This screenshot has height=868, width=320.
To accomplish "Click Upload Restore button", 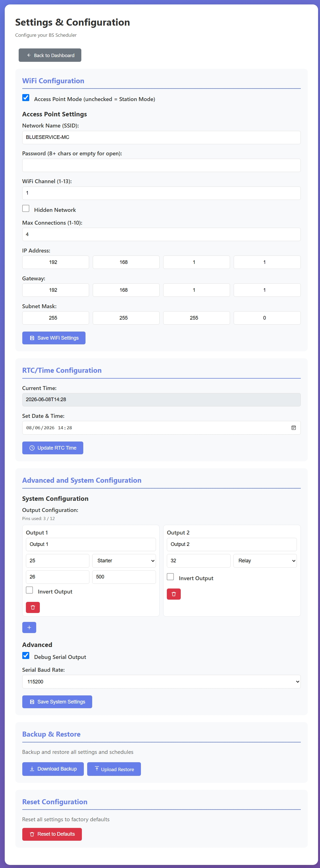I will (x=114, y=769).
